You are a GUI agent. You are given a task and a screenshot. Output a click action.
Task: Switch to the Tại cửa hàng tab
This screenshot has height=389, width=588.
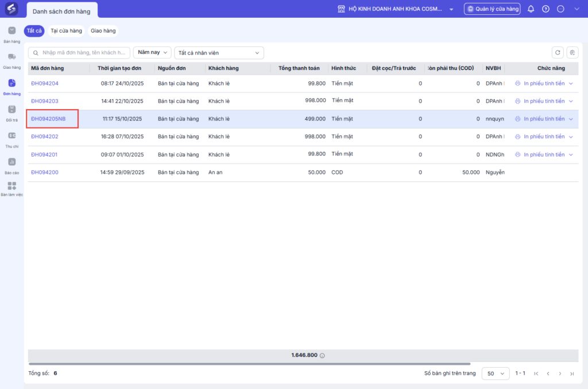click(66, 31)
